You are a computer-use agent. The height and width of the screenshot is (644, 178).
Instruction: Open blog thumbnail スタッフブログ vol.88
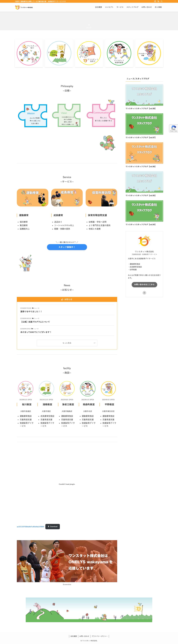point(144,95)
